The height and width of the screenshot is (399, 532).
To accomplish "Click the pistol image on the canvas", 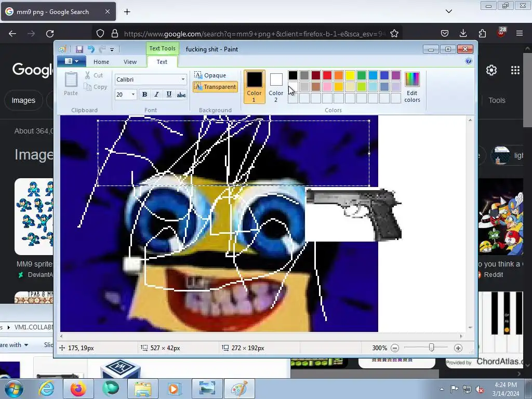I will [354, 214].
